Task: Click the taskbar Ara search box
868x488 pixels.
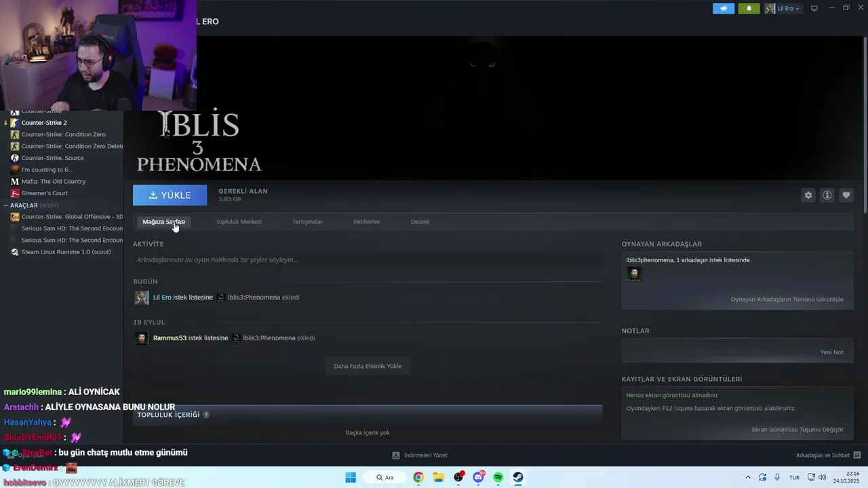Action: click(x=385, y=477)
